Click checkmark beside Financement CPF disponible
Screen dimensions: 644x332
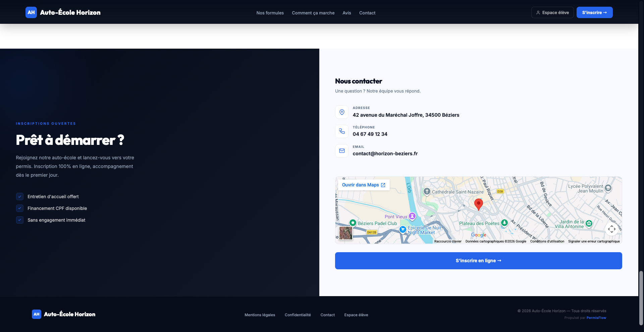tap(20, 208)
